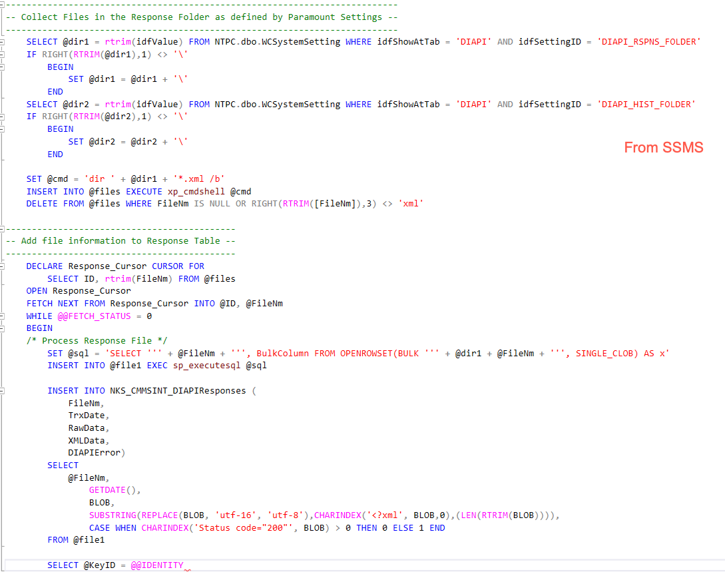Click the @@IDENTITY keyword on last line
This screenshot has width=725, height=588.
coord(157,565)
